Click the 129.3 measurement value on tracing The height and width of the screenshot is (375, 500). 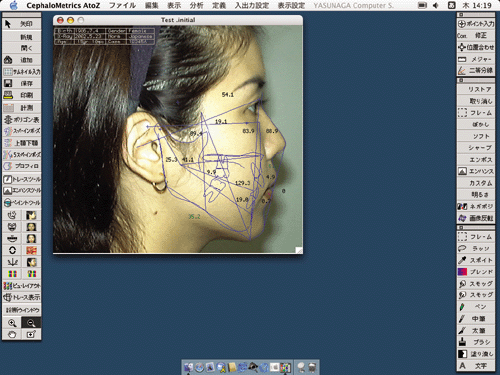point(242,183)
